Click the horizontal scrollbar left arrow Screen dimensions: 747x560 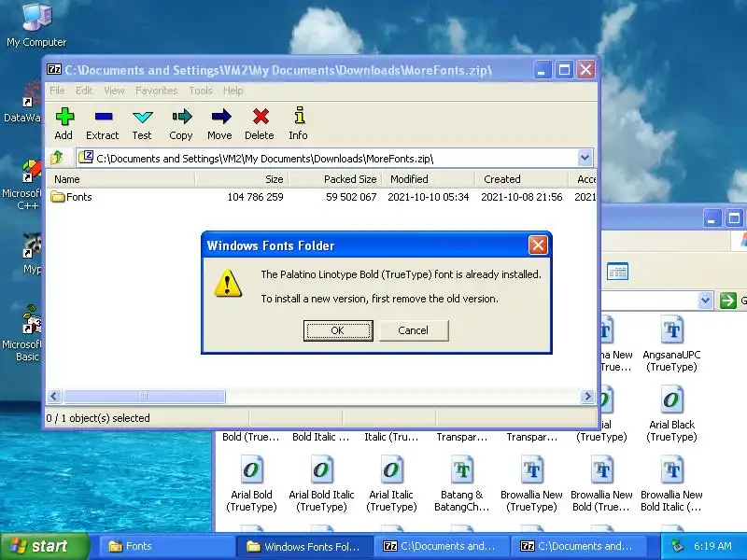pos(54,396)
